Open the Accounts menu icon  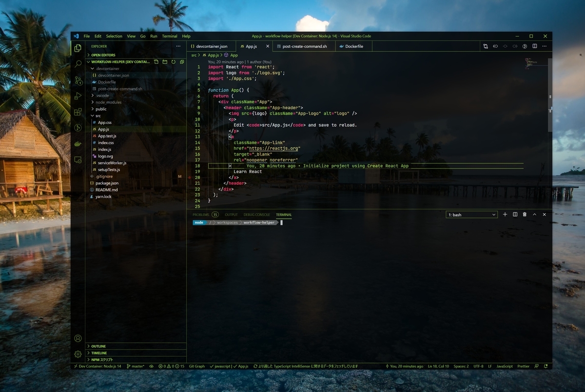(78, 338)
